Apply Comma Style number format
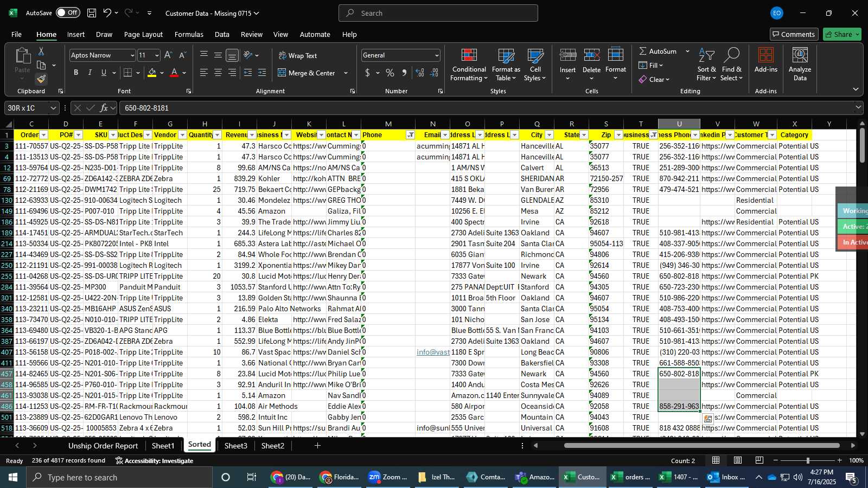 click(x=404, y=73)
